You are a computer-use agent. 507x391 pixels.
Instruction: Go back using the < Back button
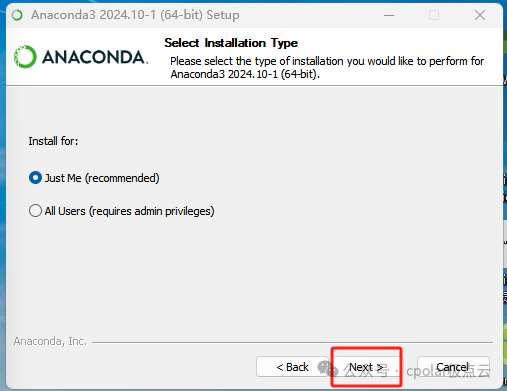292,367
